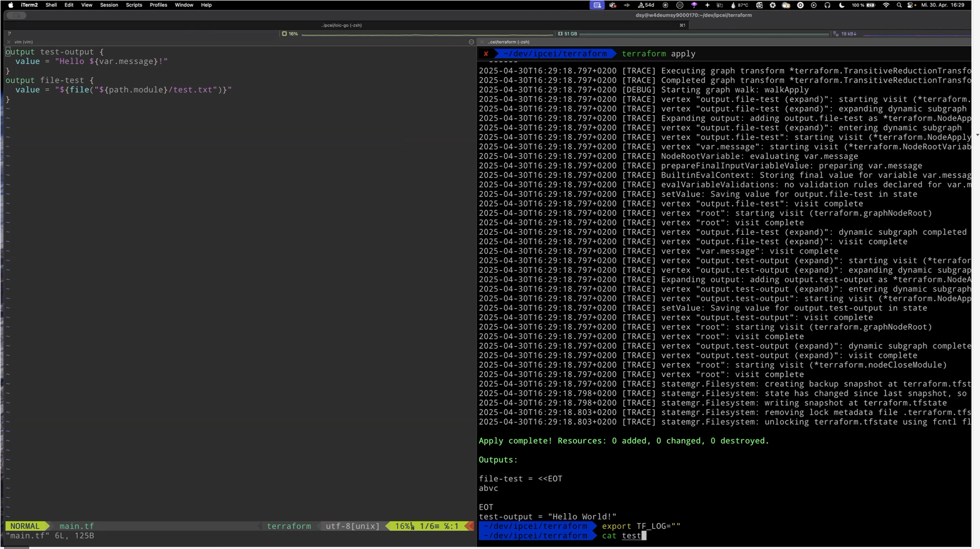Open the Scripts menu
Image resolution: width=980 pixels, height=549 pixels.
coord(134,5)
